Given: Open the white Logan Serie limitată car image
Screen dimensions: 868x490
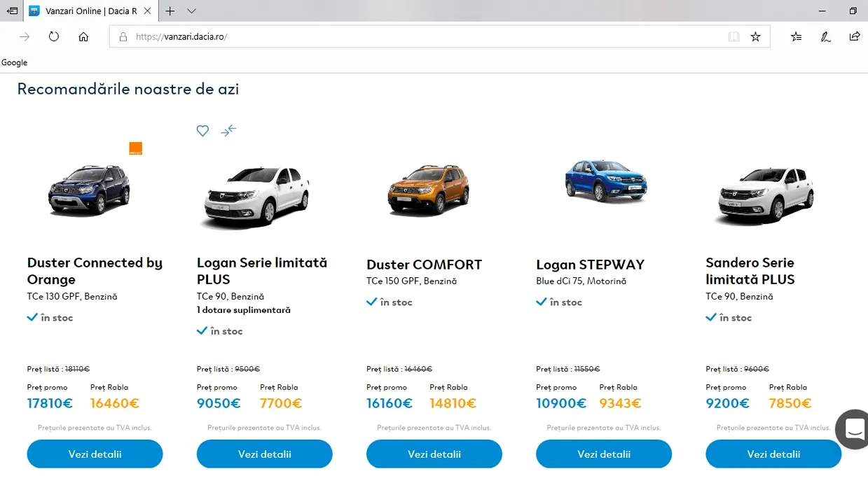Looking at the screenshot, I should 256,196.
